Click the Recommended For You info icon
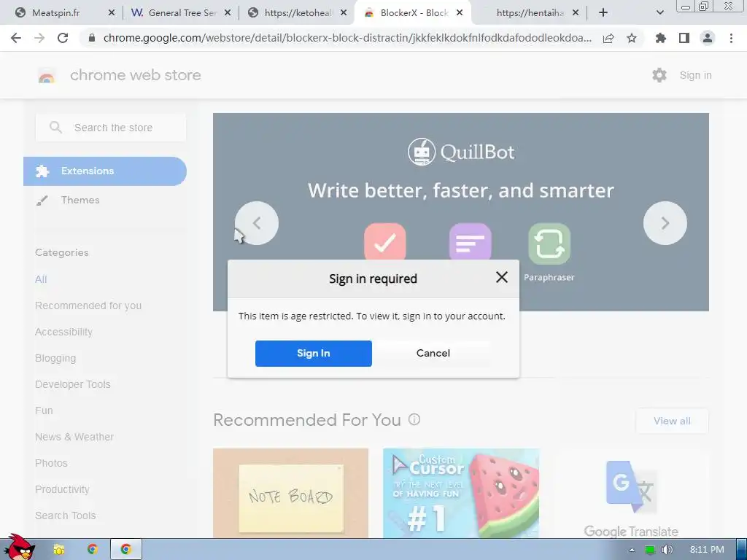 point(414,419)
